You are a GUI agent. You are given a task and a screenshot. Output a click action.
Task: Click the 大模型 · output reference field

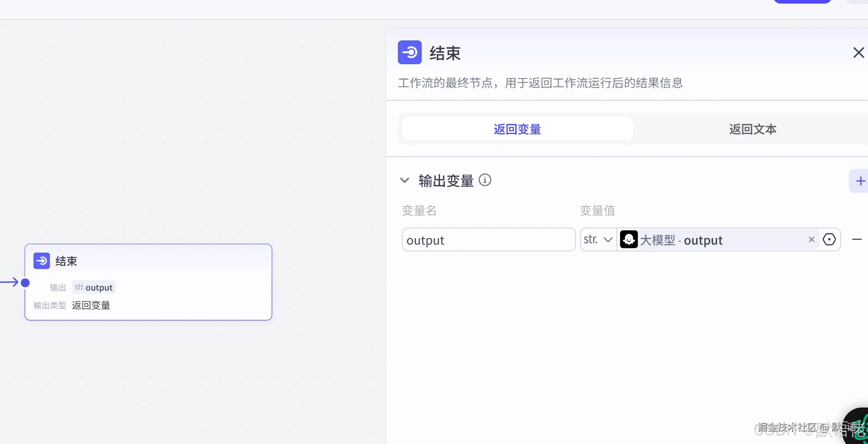click(710, 239)
